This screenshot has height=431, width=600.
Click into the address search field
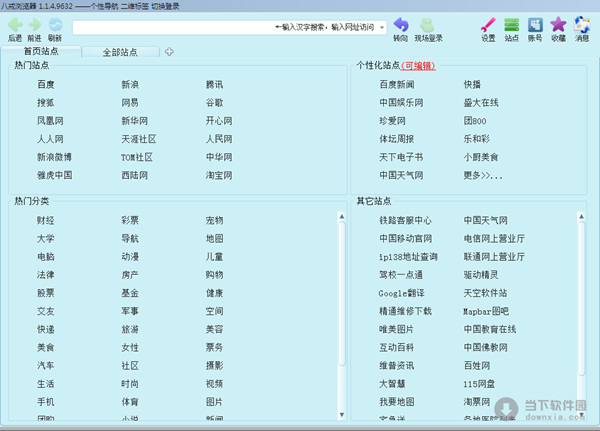coord(230,28)
